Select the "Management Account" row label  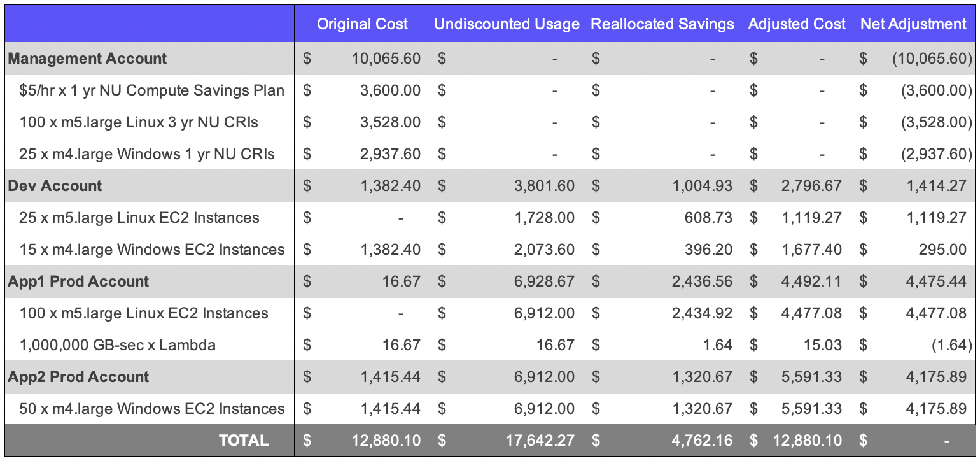87,59
